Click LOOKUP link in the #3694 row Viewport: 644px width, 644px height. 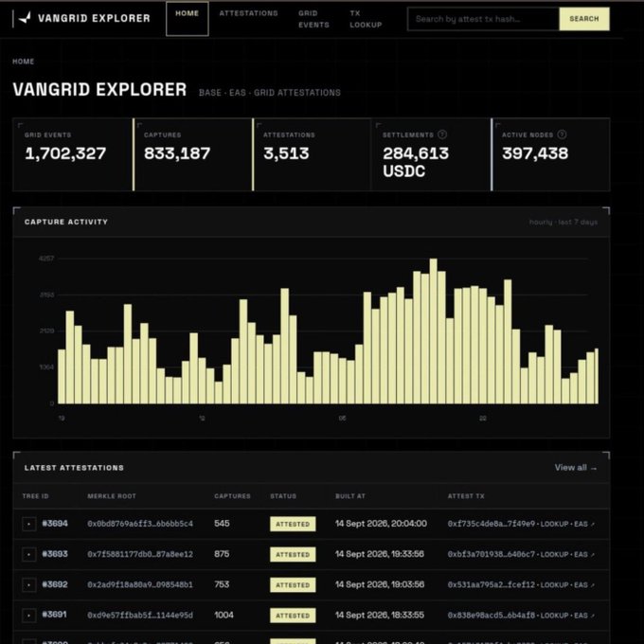tap(554, 524)
